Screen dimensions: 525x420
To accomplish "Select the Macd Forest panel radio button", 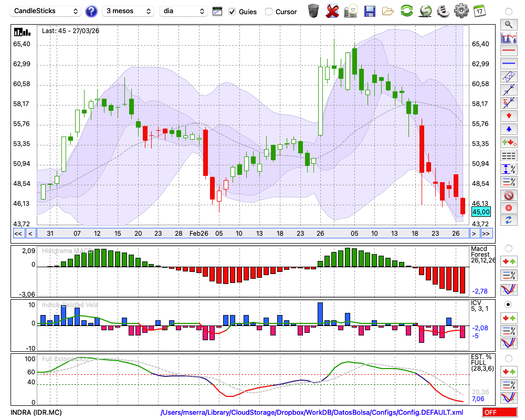I will 508,248.
